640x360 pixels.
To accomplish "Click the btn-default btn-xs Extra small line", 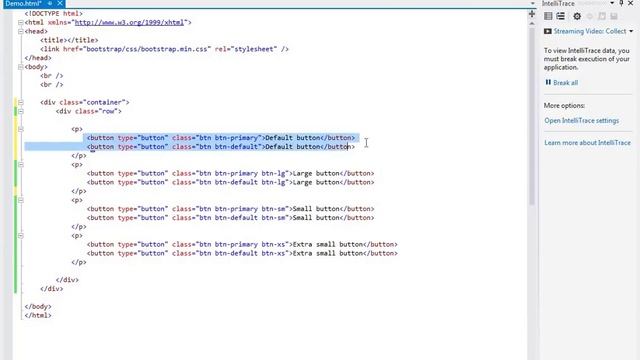I will click(242, 253).
